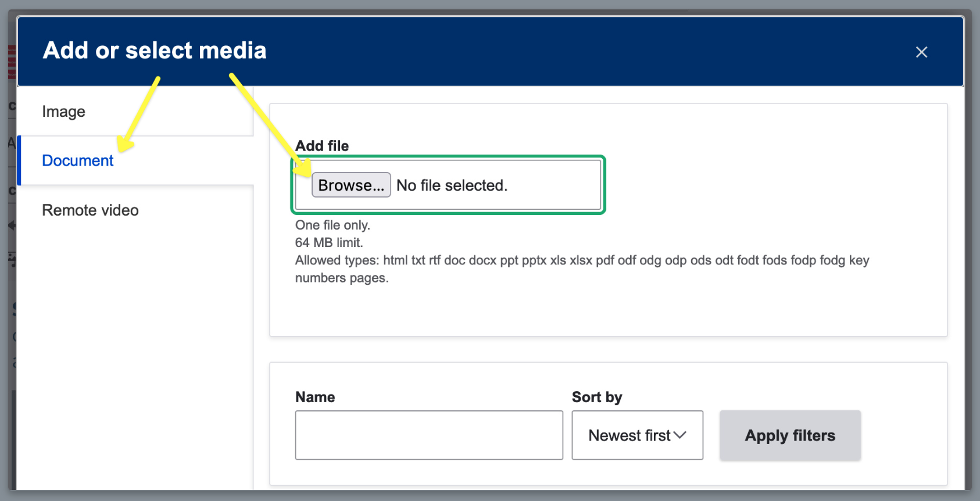
Task: Click the Browse... file button
Action: pos(351,185)
